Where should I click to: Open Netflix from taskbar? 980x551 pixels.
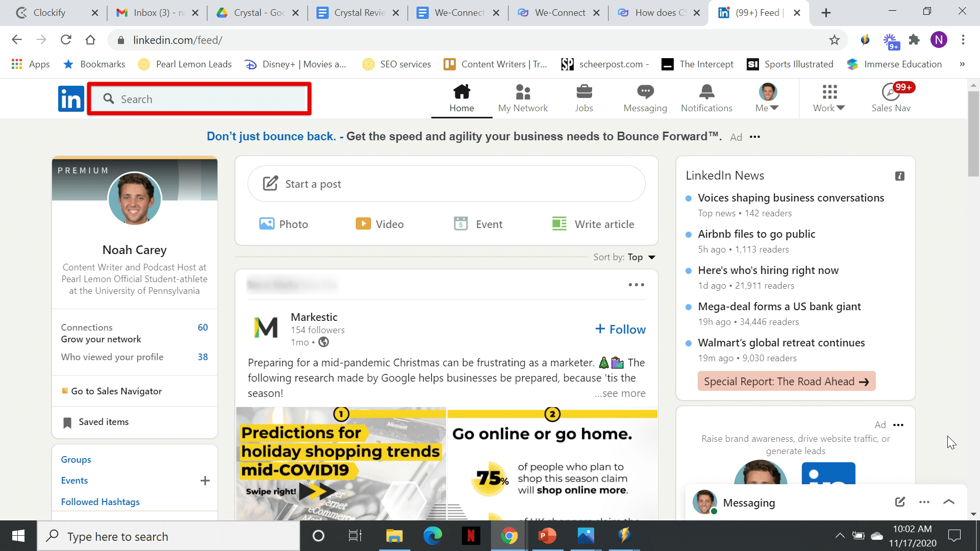[x=471, y=536]
